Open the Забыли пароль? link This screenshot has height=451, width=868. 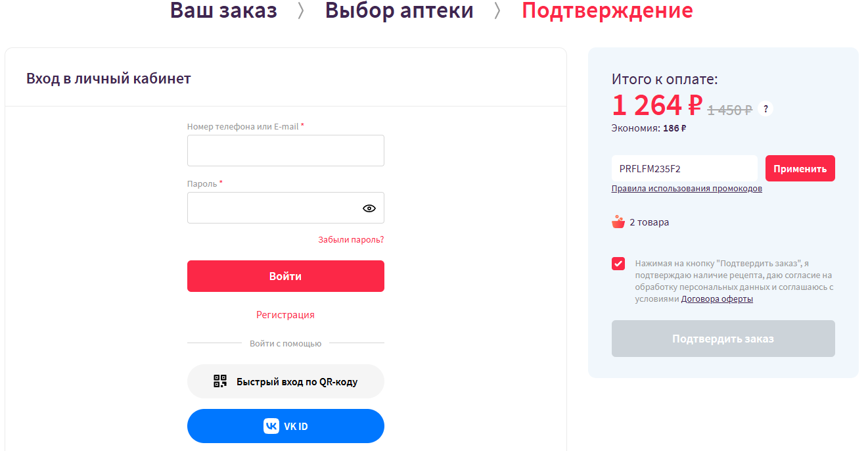[x=351, y=240]
